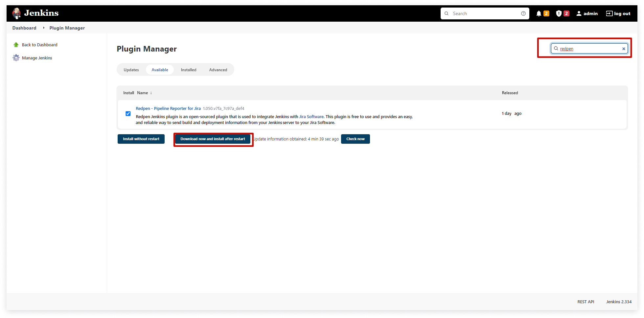This screenshot has height=318, width=644.
Task: Click the plugin filter magnifier icon
Action: click(556, 48)
